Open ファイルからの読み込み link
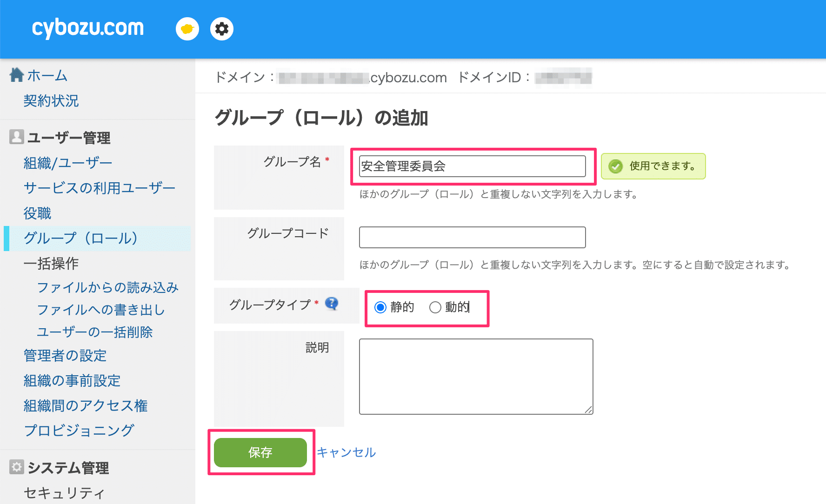Viewport: 826px width, 504px height. click(108, 287)
